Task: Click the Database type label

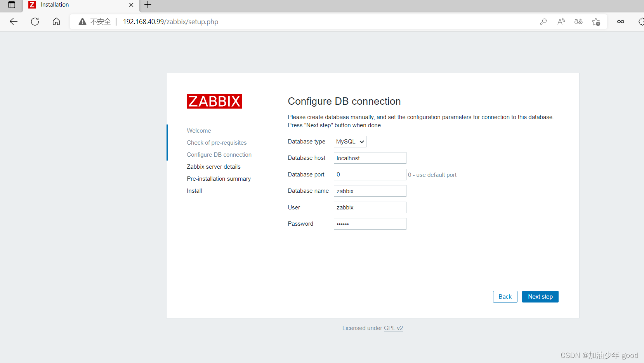Action: click(307, 142)
